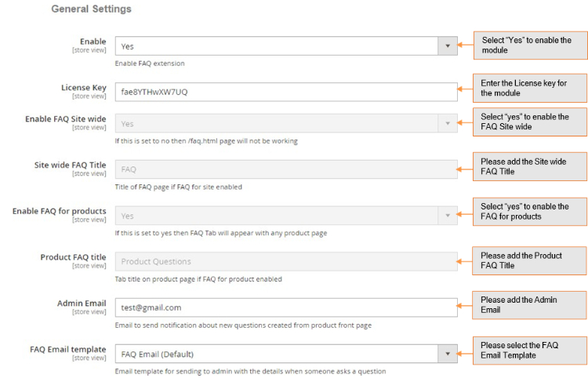The width and height of the screenshot is (588, 378).
Task: Click the Product FAQ title field
Action: [286, 262]
